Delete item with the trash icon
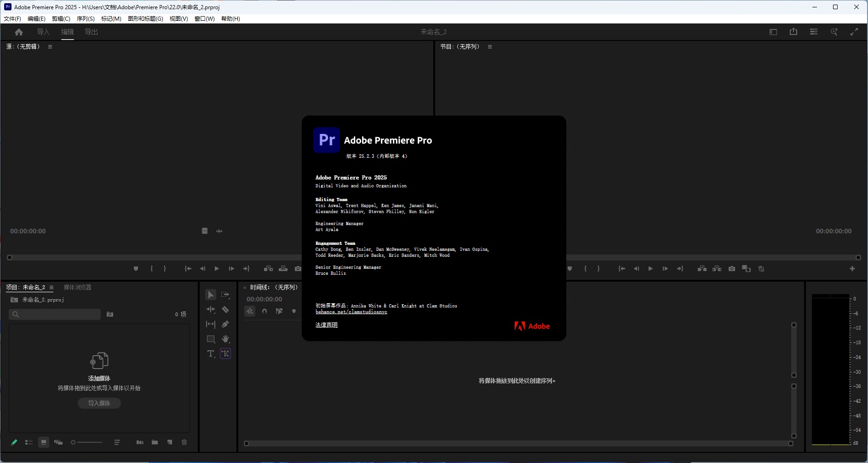868x463 pixels. (184, 442)
